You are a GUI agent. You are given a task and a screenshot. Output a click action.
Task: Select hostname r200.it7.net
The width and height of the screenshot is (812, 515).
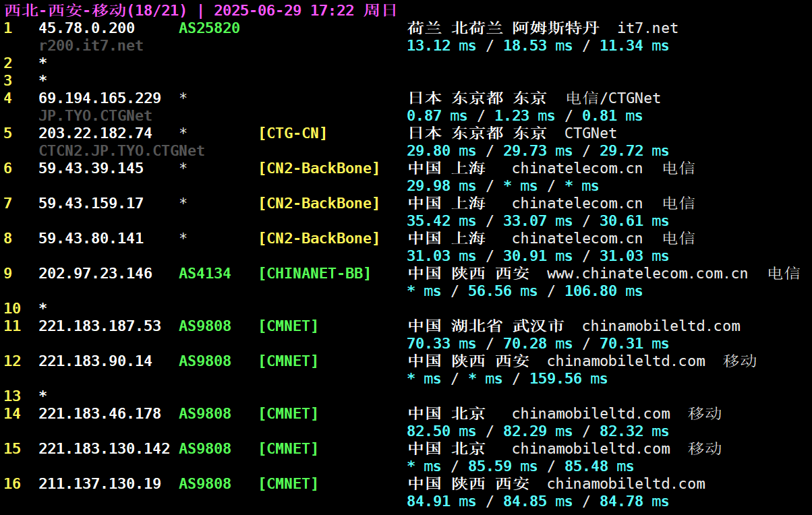[91, 45]
